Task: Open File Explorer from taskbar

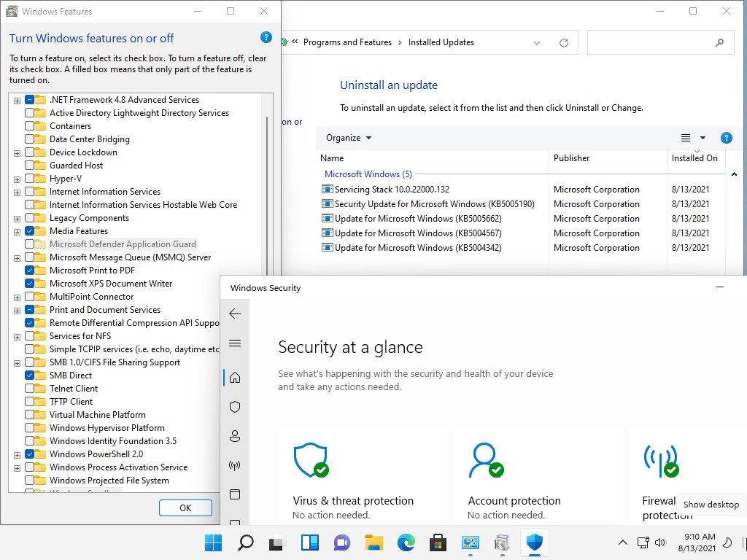Action: (x=374, y=542)
